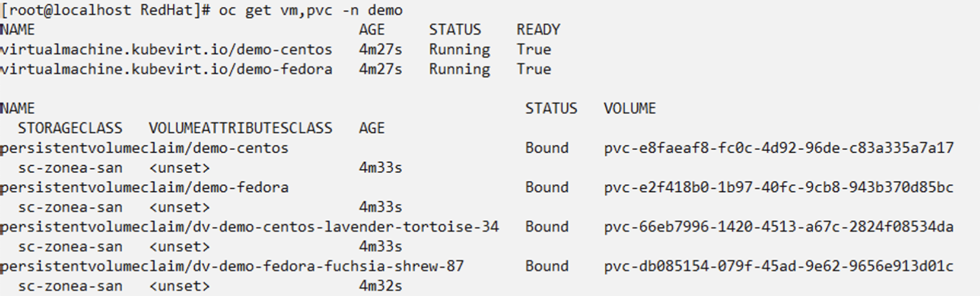Viewport: 980px width, 296px height.
Task: Click the READY column header
Action: 539,29
